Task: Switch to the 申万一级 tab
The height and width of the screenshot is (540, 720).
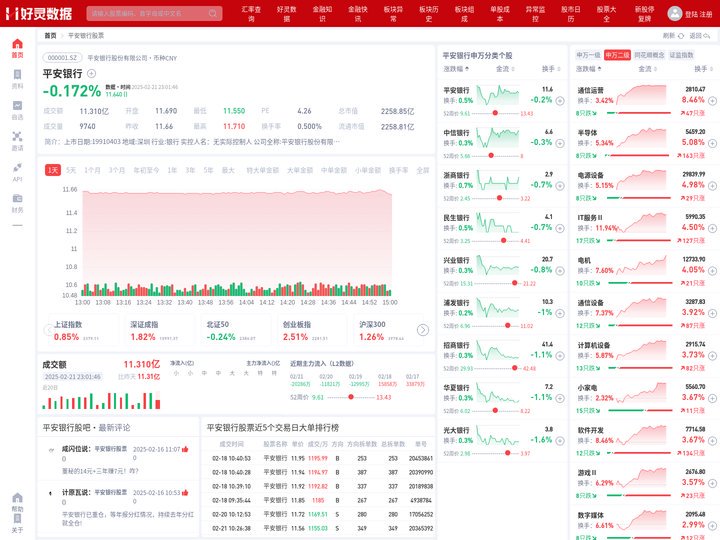Action: [588, 55]
